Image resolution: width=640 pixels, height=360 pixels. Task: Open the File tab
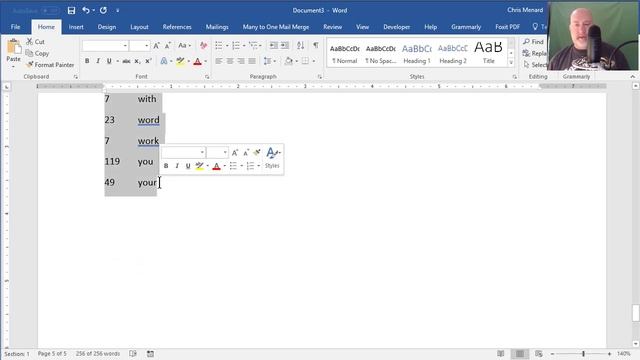point(16,27)
